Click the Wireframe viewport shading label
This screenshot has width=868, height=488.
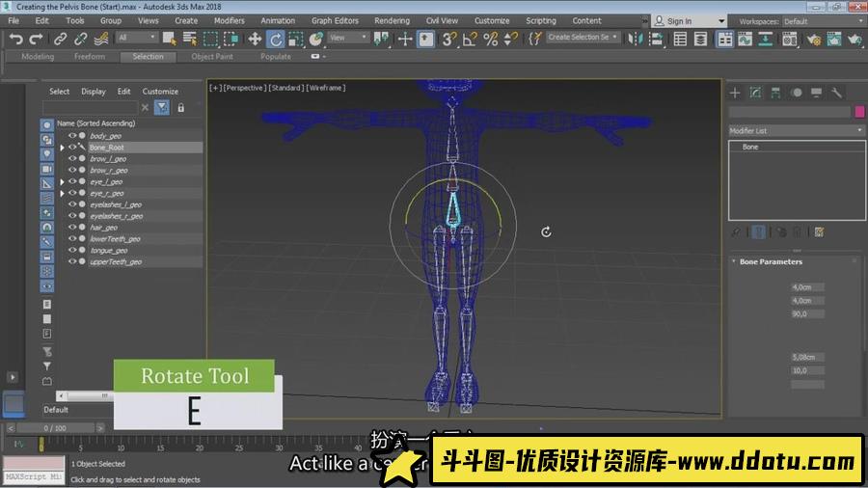[x=326, y=88]
